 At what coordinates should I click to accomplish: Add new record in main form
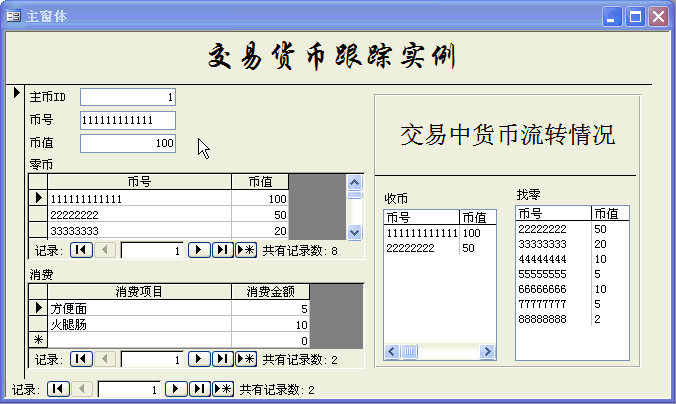(223, 389)
